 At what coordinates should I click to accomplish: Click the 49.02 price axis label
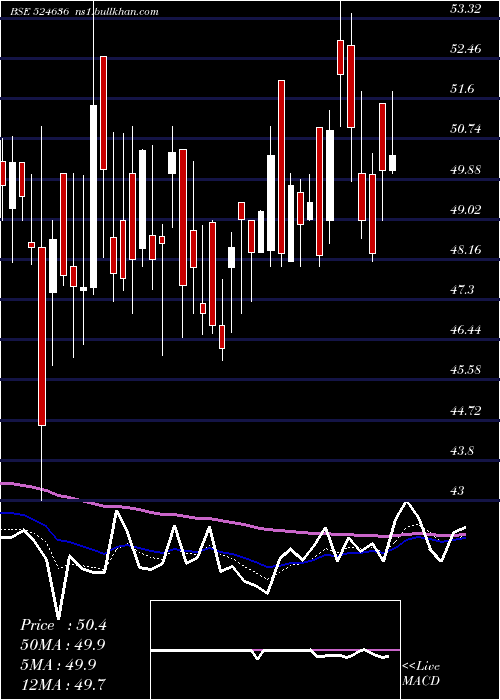[466, 209]
